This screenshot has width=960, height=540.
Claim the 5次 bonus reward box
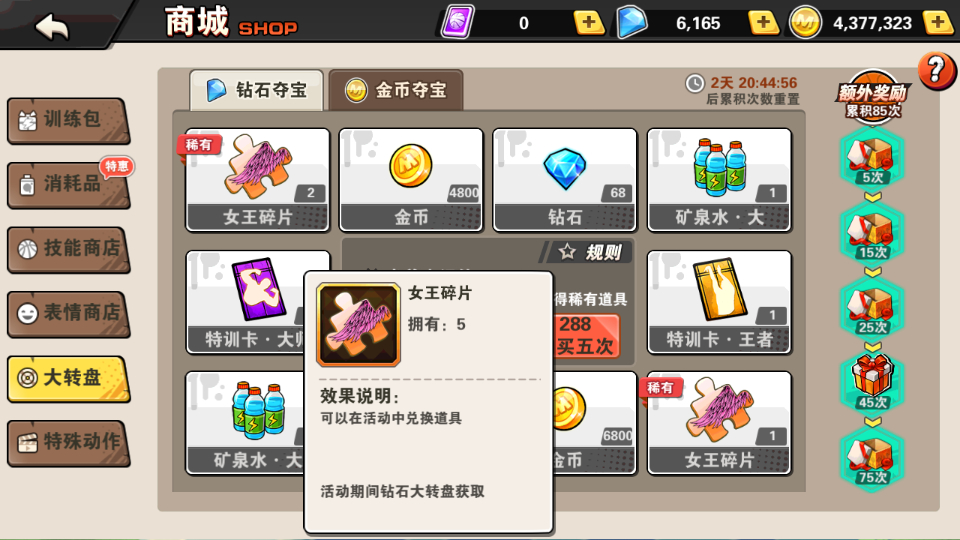pos(872,159)
